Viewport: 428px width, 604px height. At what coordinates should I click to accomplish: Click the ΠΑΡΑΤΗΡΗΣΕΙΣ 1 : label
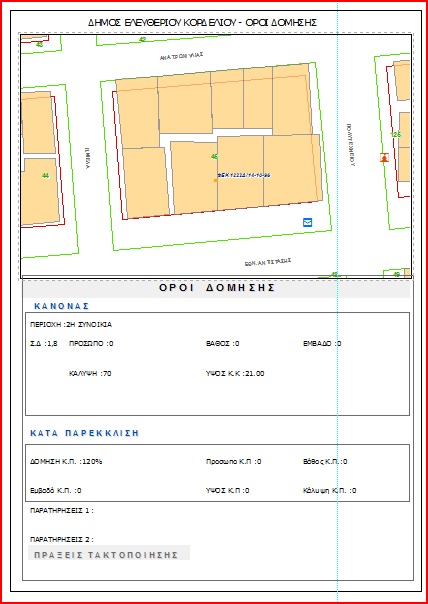62,511
